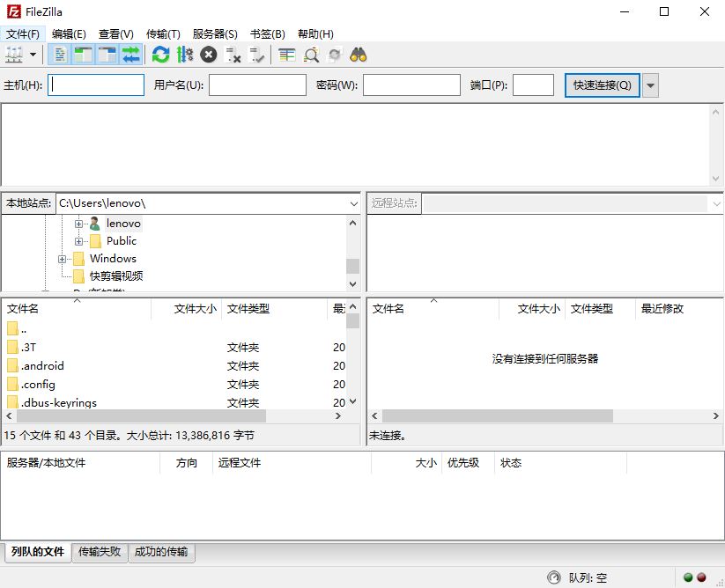Select the .config folder row
Image resolution: width=725 pixels, height=588 pixels.
click(x=174, y=385)
